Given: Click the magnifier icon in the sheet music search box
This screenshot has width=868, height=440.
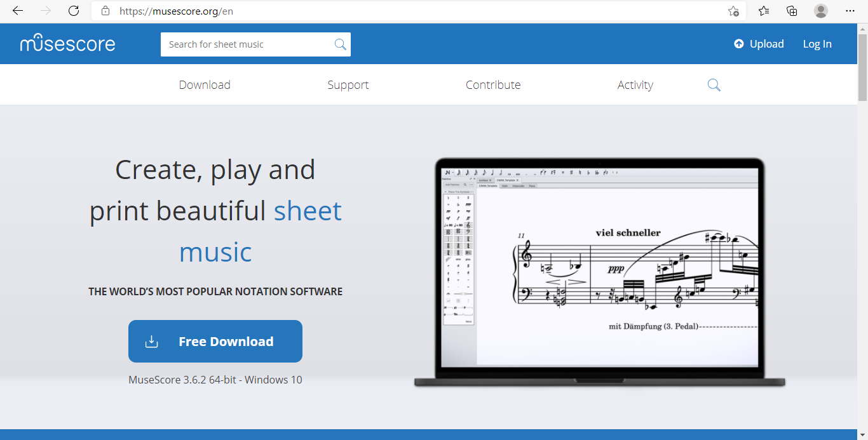Looking at the screenshot, I should click(x=341, y=44).
